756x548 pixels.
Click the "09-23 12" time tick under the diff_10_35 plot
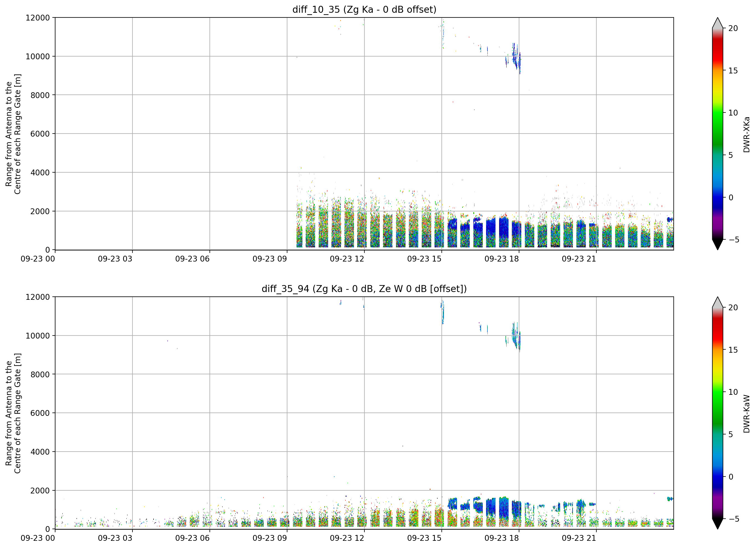347,259
